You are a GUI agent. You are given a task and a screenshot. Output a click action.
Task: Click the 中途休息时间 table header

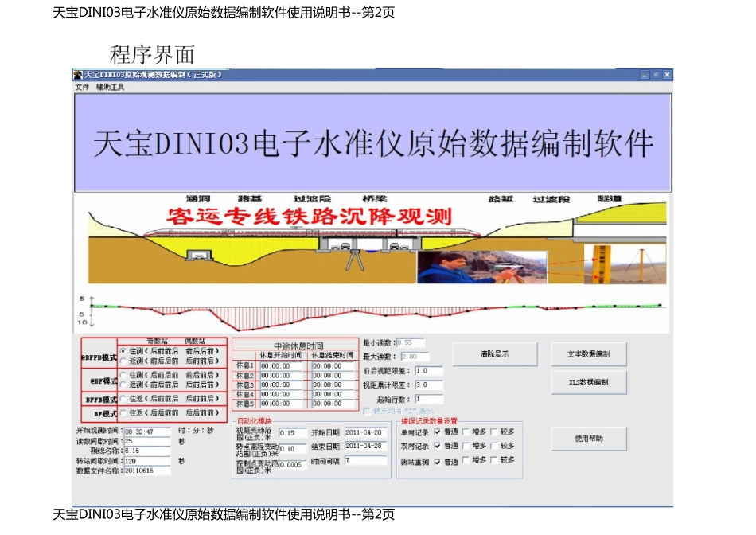[298, 346]
